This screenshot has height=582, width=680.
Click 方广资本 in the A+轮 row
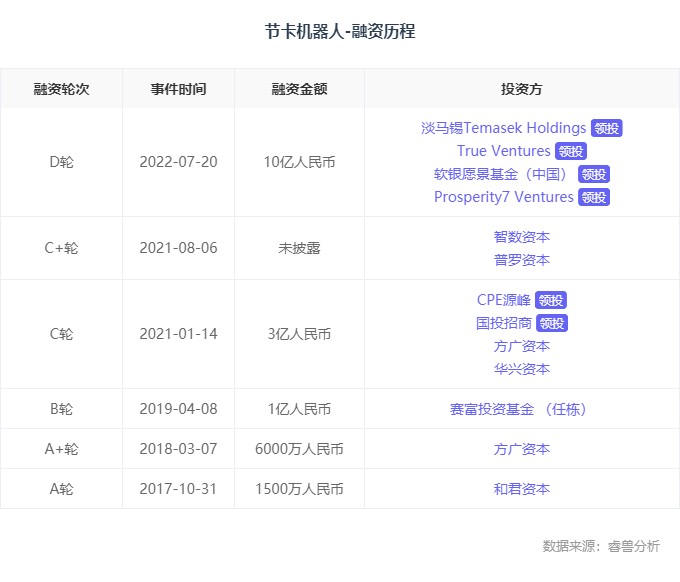click(x=521, y=449)
